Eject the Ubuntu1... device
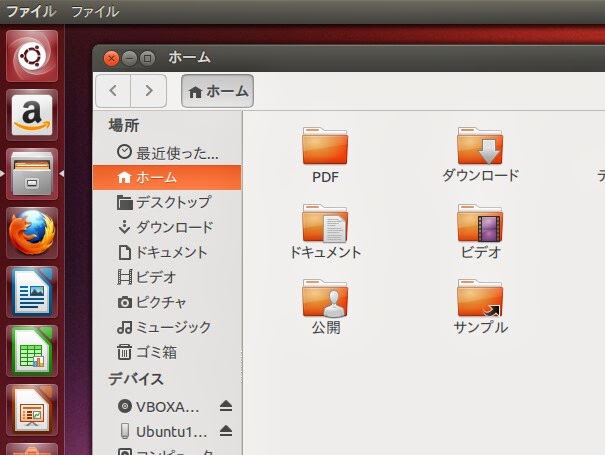Image resolution: width=605 pixels, height=455 pixels. (x=226, y=431)
